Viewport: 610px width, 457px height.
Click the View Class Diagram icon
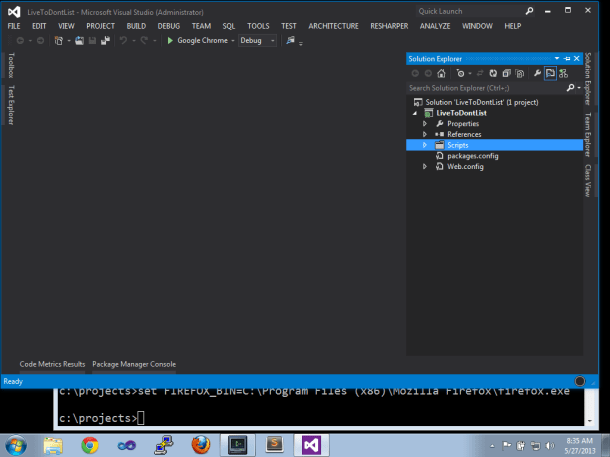point(563,73)
